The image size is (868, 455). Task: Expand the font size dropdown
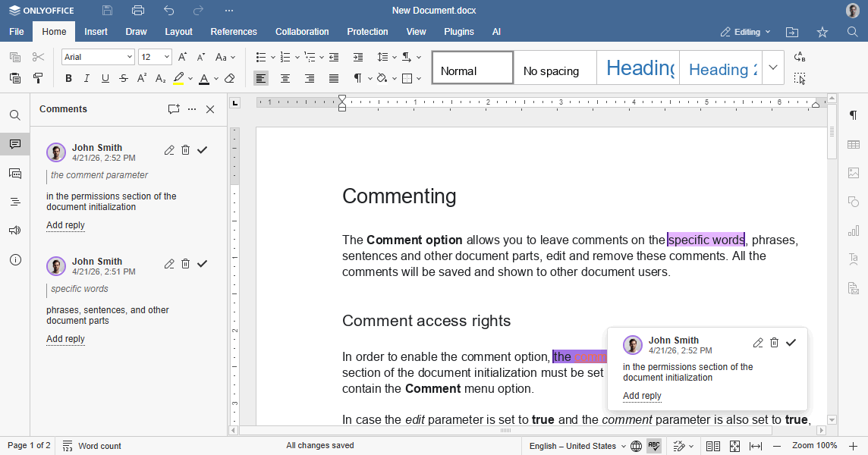pyautogui.click(x=167, y=57)
